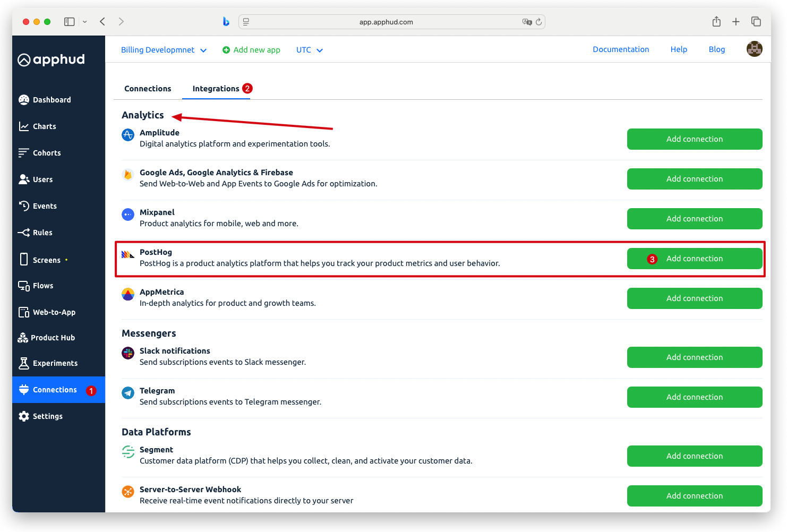The width and height of the screenshot is (787, 532).
Task: Open the Connections plug icon in the sidebar
Action: click(x=23, y=390)
